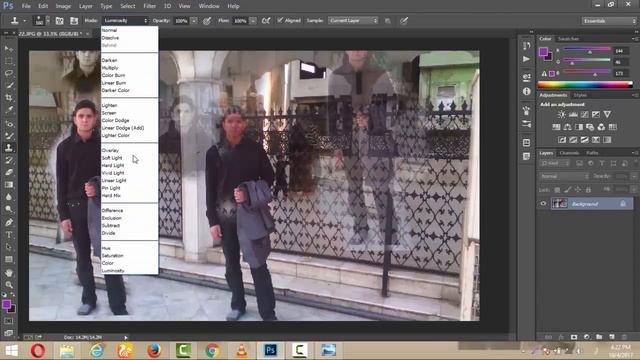Switch to the Swatches tab
The width and height of the screenshot is (640, 360).
pyautogui.click(x=569, y=39)
